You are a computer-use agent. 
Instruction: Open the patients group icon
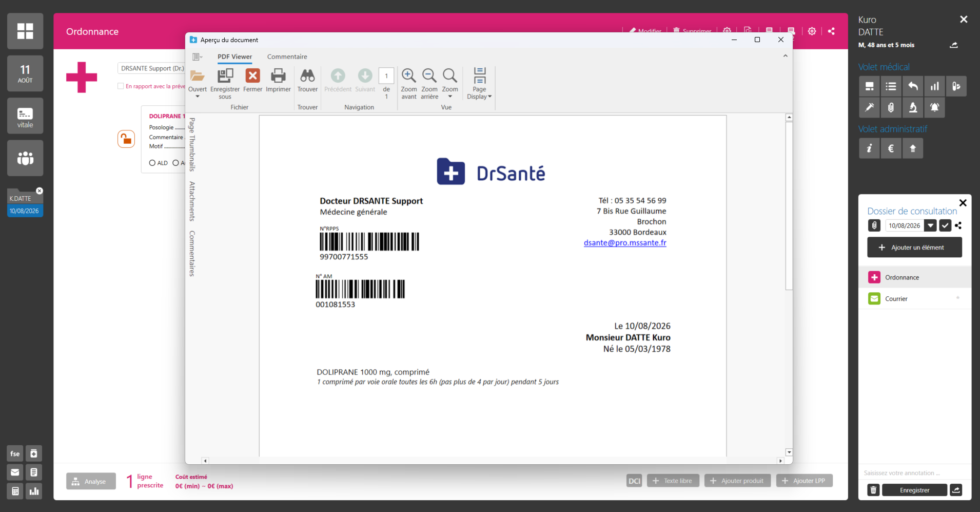(x=25, y=158)
